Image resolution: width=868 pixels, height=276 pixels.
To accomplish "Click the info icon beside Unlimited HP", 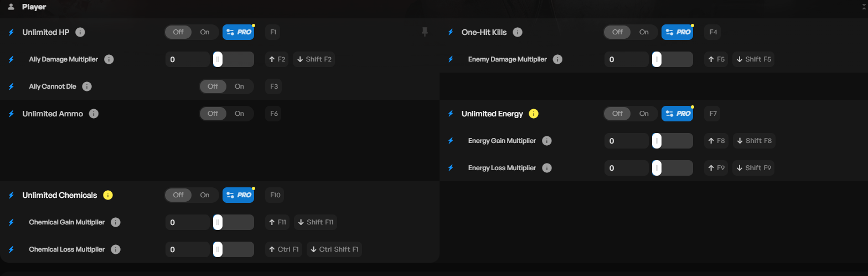I will pos(80,32).
